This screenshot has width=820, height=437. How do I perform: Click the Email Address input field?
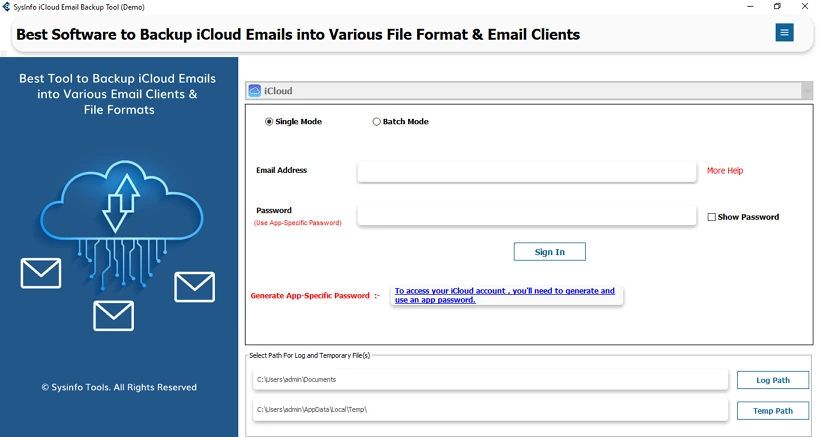click(527, 171)
